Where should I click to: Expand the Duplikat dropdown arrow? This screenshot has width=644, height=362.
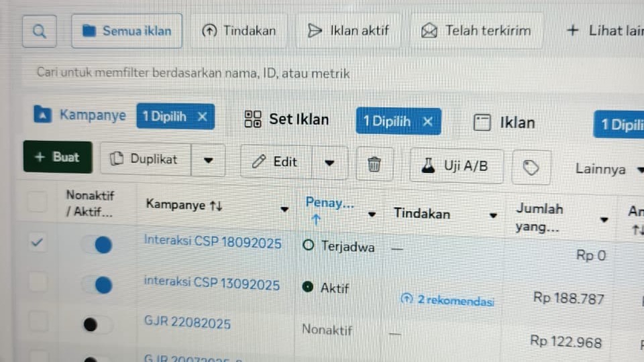click(208, 160)
